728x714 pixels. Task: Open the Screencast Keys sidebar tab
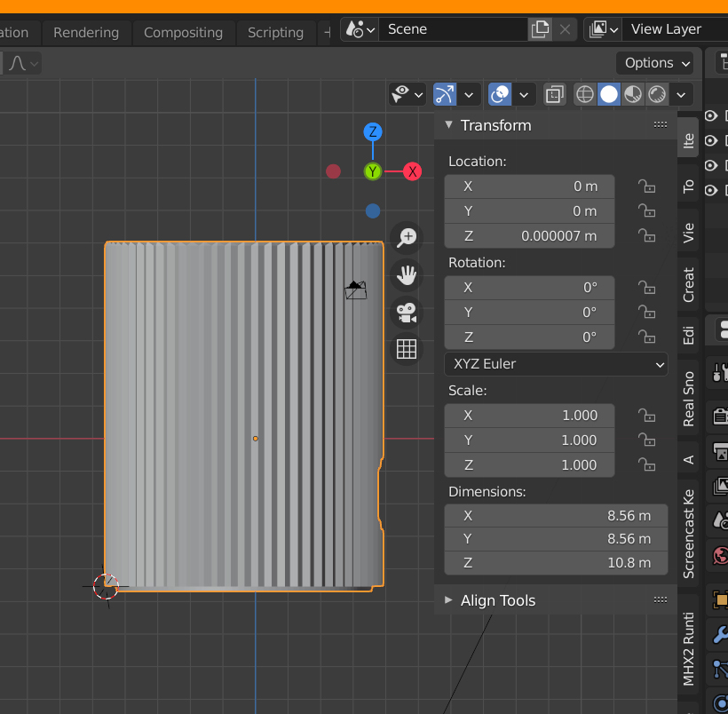pyautogui.click(x=689, y=533)
